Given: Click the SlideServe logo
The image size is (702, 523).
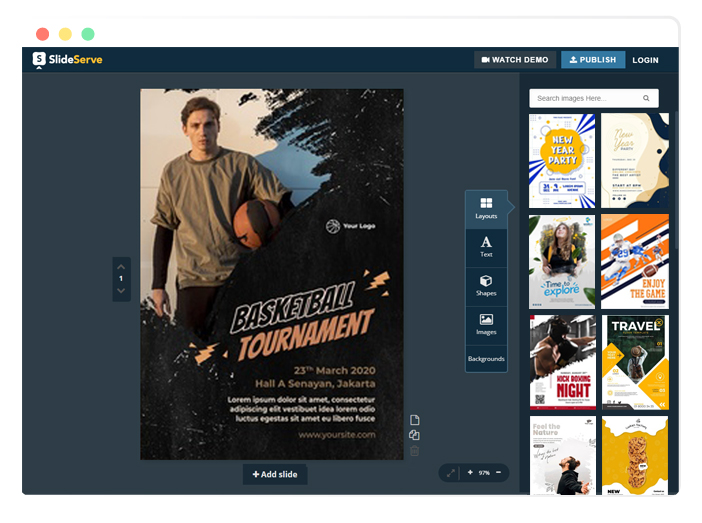Looking at the screenshot, I should tap(67, 60).
